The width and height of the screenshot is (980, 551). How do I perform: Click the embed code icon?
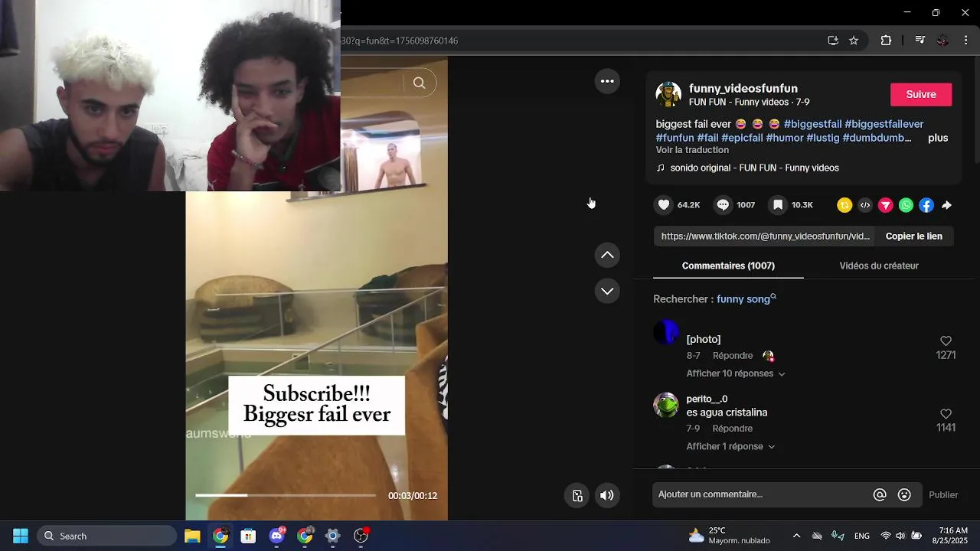click(865, 205)
